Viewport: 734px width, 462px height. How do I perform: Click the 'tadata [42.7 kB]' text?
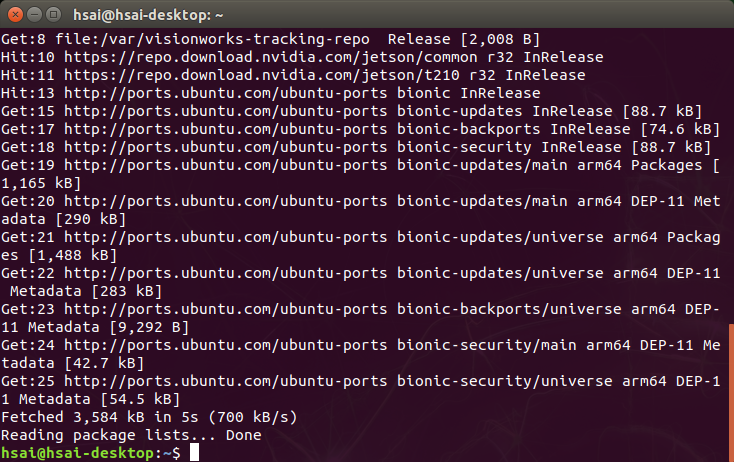tap(73, 364)
